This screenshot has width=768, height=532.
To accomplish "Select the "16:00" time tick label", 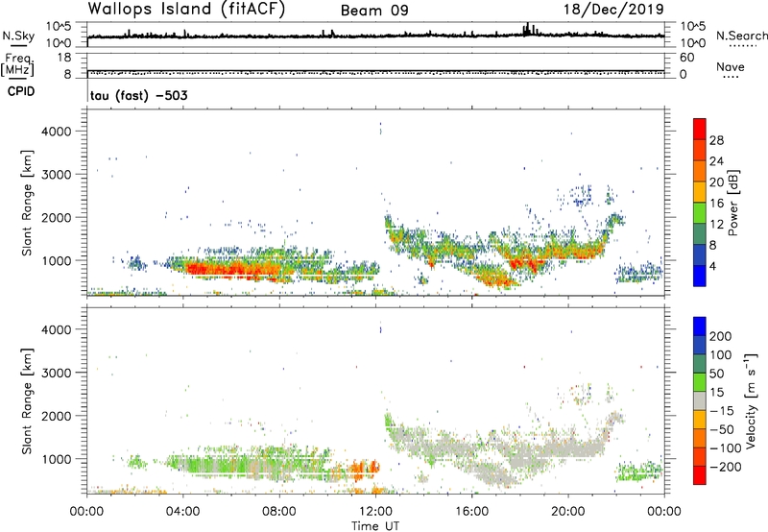I will click(x=471, y=512).
